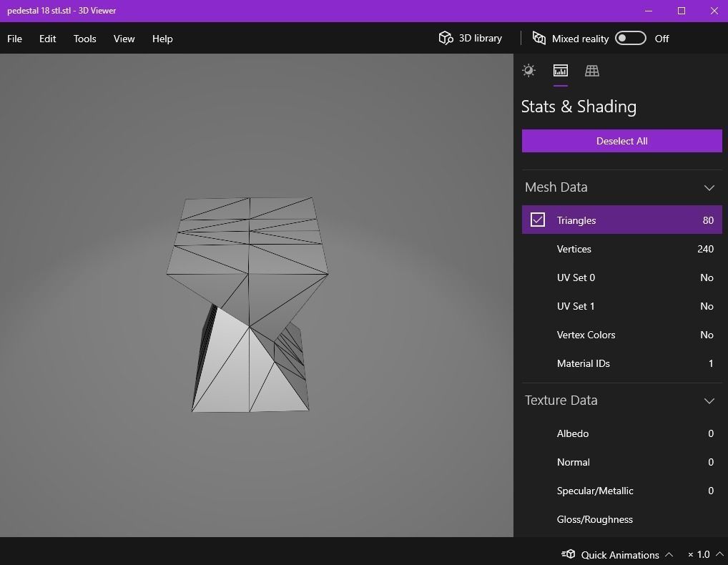
Task: Open the File menu
Action: [14, 39]
